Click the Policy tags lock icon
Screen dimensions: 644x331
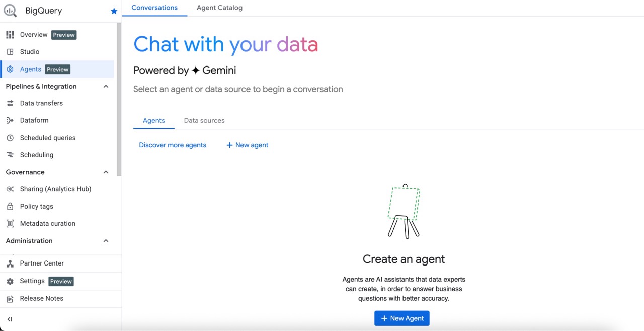(10, 206)
